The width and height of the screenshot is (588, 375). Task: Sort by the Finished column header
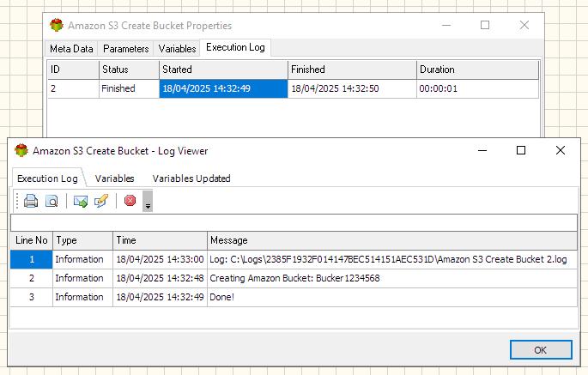coord(352,70)
